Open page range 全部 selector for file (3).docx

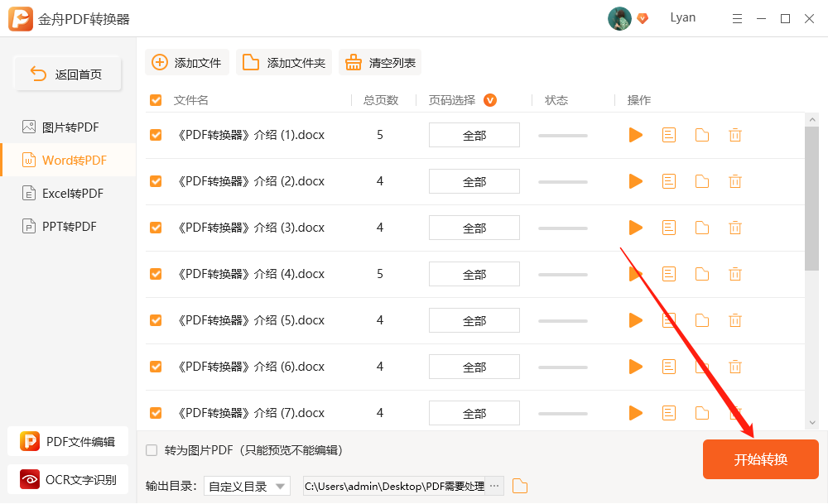tap(474, 228)
